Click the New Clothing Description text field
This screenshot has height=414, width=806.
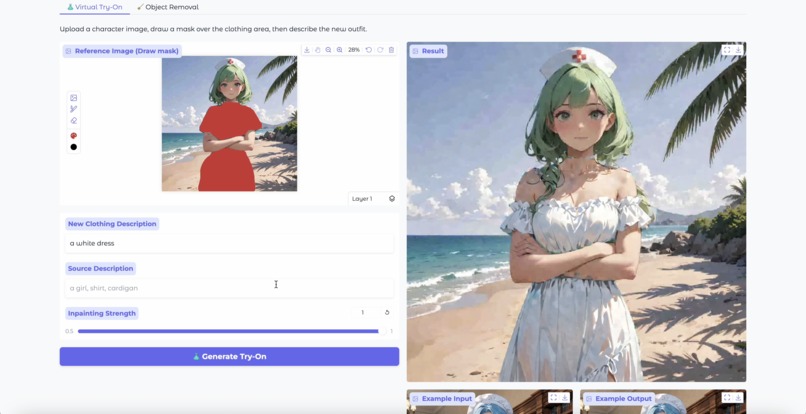click(x=229, y=243)
